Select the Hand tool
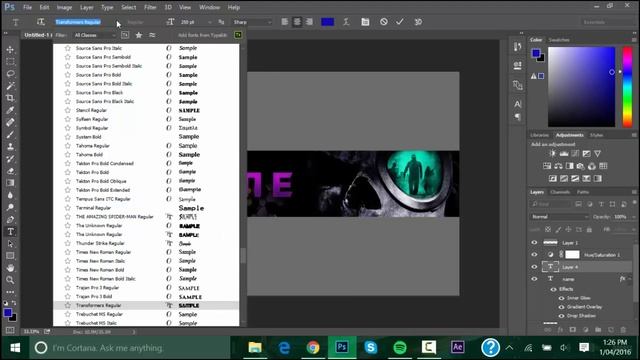The height and width of the screenshot is (360, 640). tap(10, 268)
